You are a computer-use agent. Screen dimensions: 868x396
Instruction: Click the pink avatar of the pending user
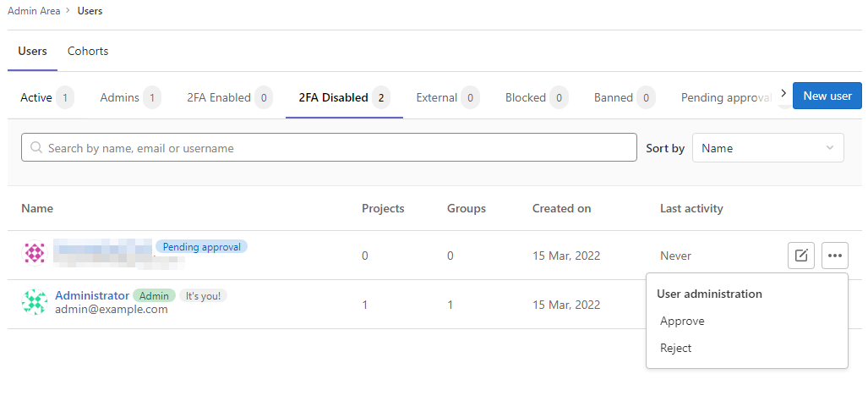[x=35, y=253]
